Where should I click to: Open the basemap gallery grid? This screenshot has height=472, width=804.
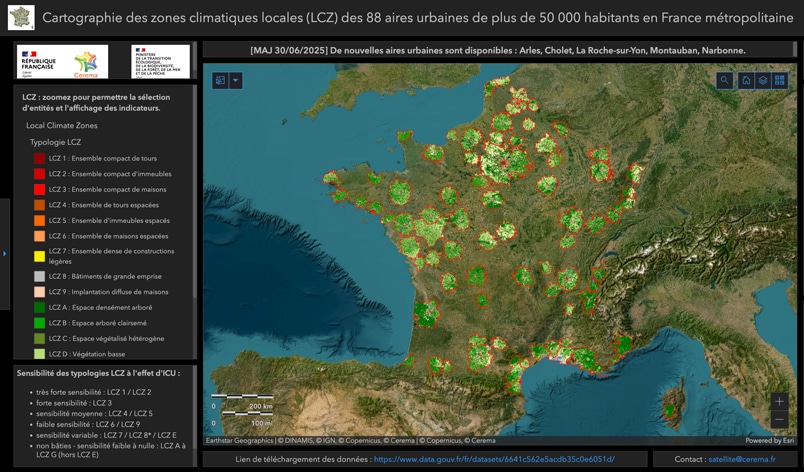780,80
